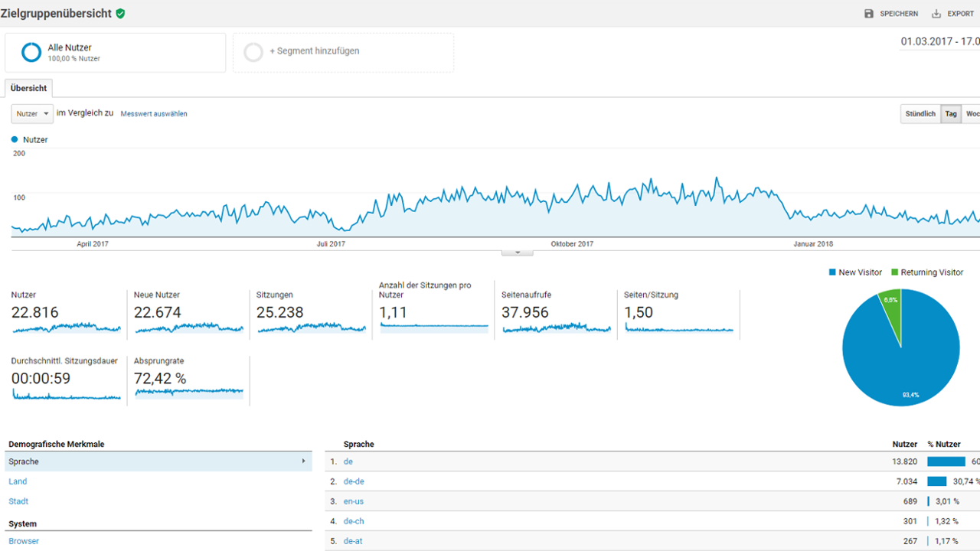The height and width of the screenshot is (551, 980).
Task: Click the Sitzungen 25.238 sparkline
Action: 312,328
